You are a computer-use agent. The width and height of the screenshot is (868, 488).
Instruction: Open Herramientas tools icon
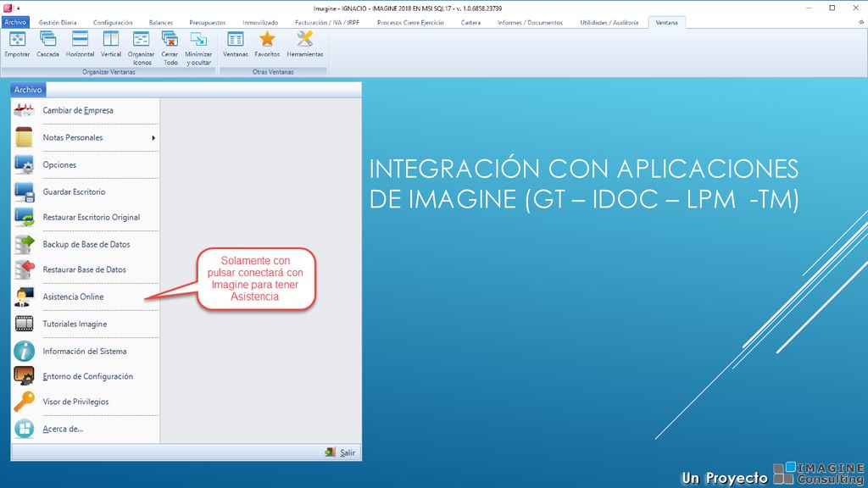pyautogui.click(x=304, y=39)
